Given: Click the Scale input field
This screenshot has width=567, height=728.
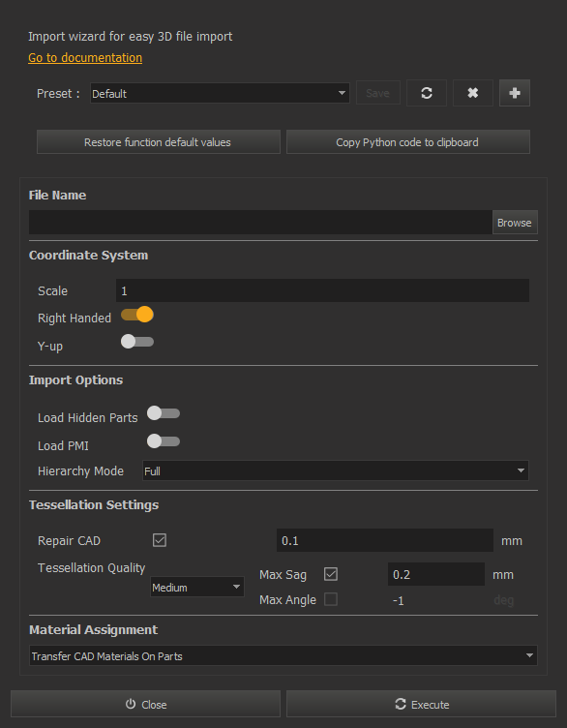Looking at the screenshot, I should coord(322,290).
